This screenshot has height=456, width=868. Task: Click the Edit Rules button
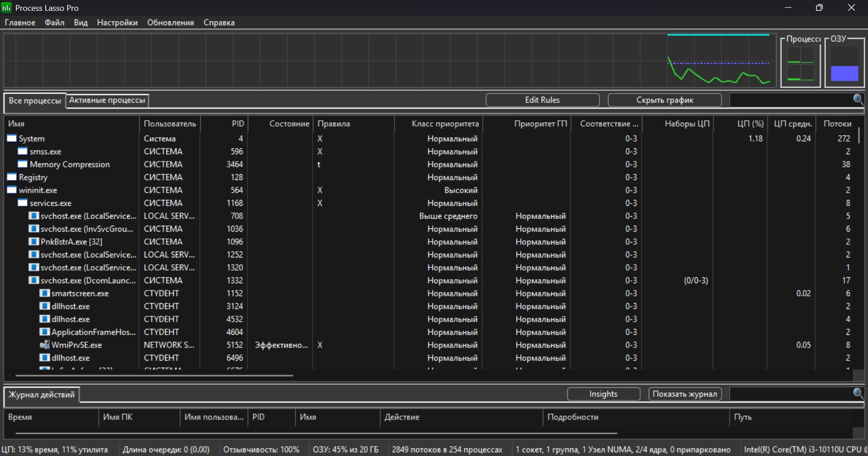pyautogui.click(x=542, y=100)
